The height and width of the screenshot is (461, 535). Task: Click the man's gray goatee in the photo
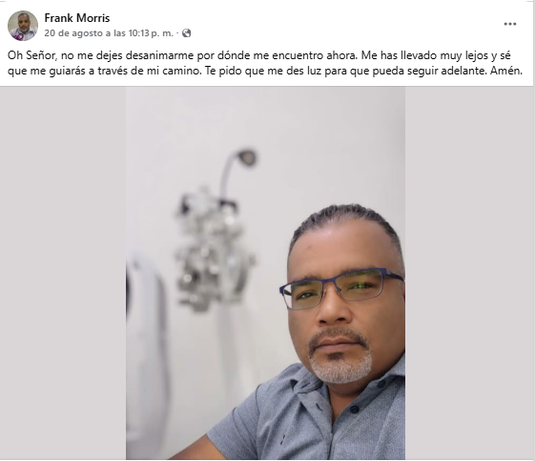341,365
